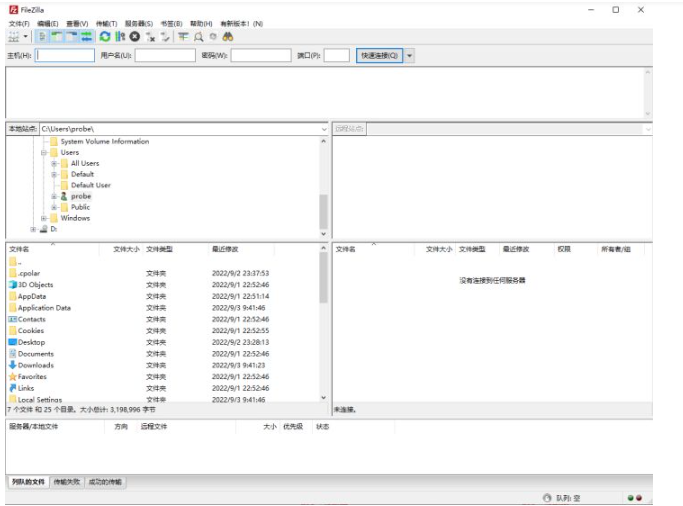Viewport: 683px width, 506px height.
Task: Click local directory tree scrollbar thumb
Action: 323,212
